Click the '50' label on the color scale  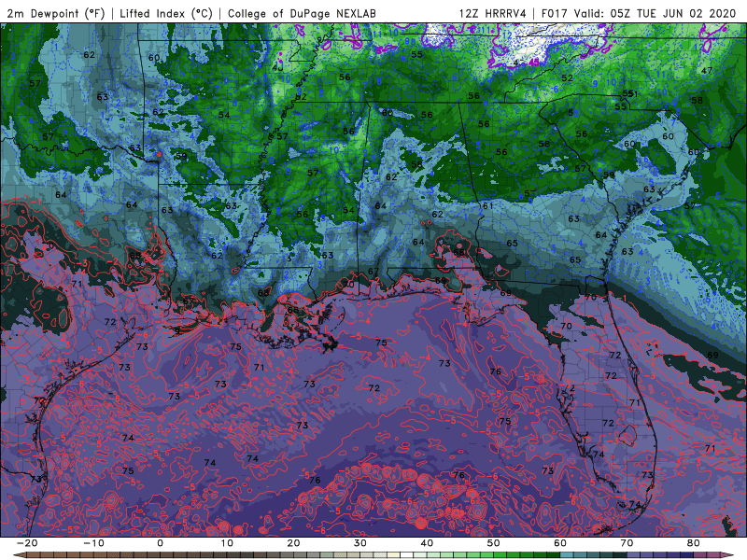(494, 543)
